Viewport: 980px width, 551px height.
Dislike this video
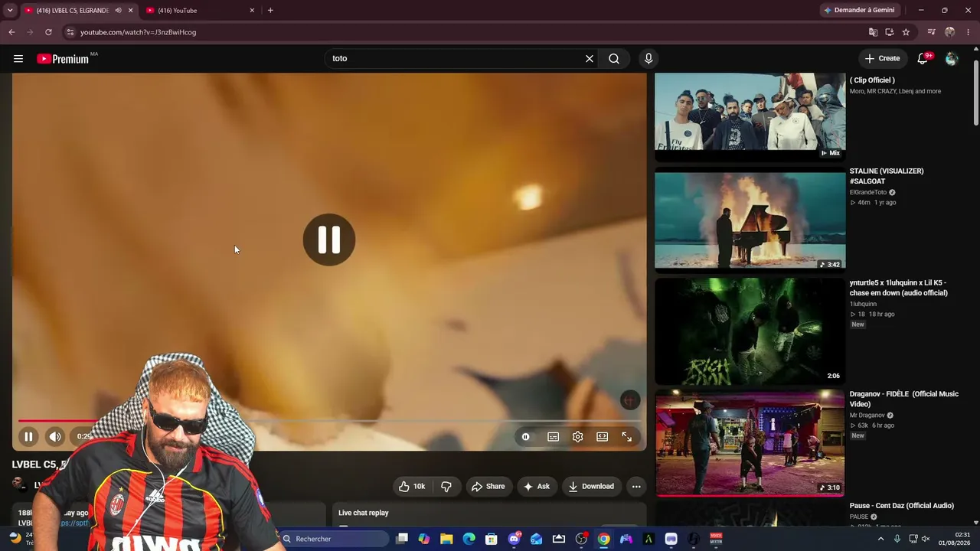tap(446, 487)
